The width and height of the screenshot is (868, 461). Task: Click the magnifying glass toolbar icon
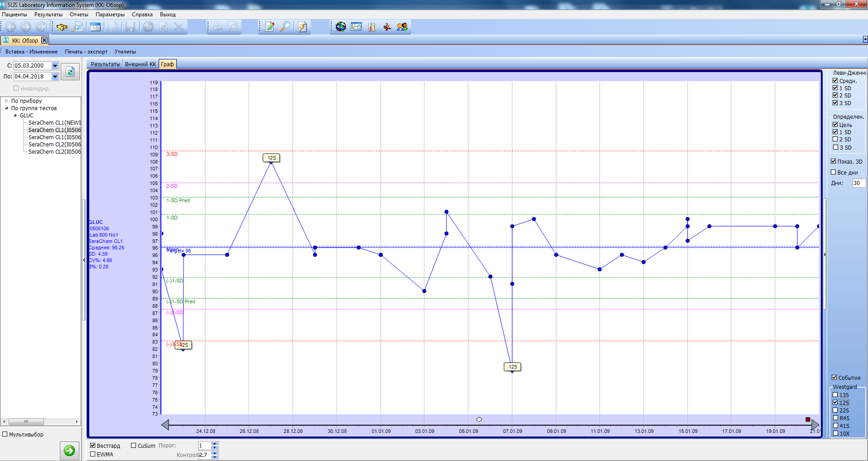point(285,27)
